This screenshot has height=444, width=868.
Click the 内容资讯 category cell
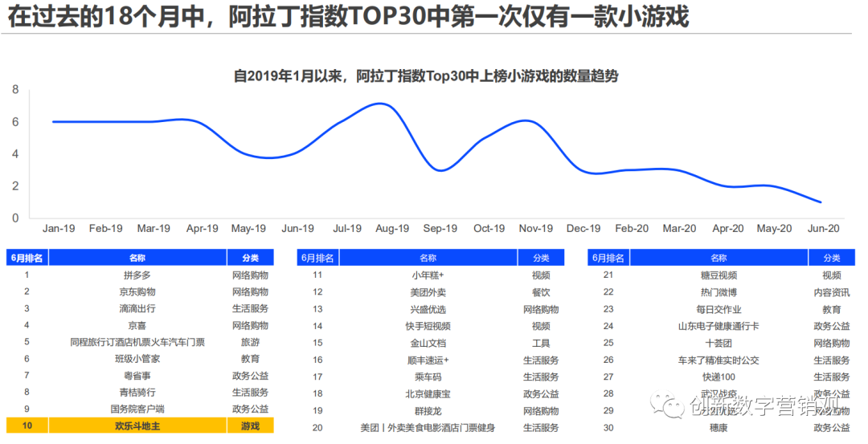pyautogui.click(x=832, y=292)
